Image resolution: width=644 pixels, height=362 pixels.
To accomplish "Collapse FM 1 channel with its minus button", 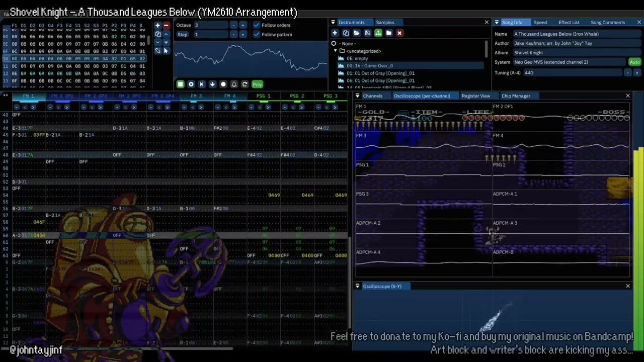I will (17, 107).
